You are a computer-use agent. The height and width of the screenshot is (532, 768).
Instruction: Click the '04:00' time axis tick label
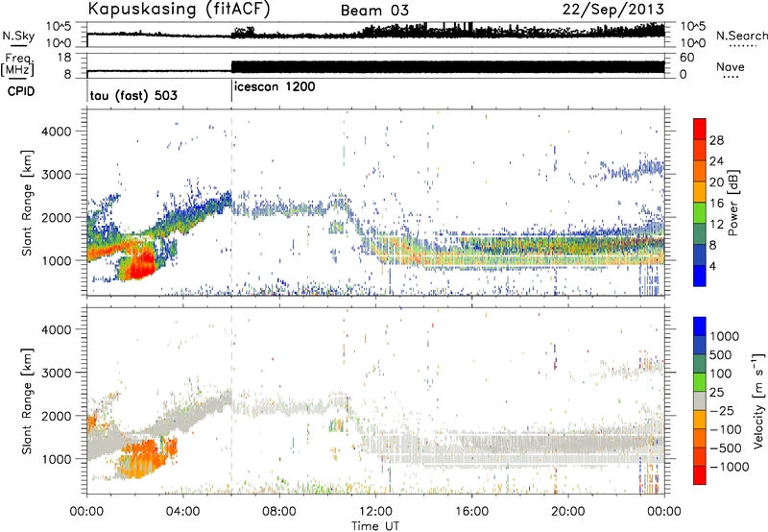[183, 512]
